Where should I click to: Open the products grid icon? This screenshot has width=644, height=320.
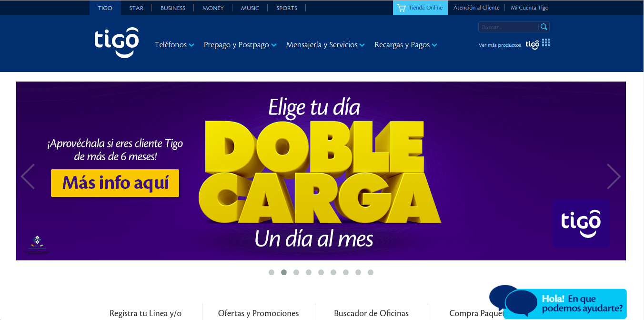[546, 43]
